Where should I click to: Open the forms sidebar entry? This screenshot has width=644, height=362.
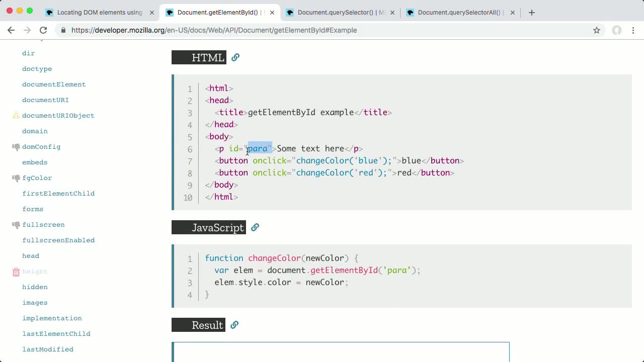click(x=33, y=209)
